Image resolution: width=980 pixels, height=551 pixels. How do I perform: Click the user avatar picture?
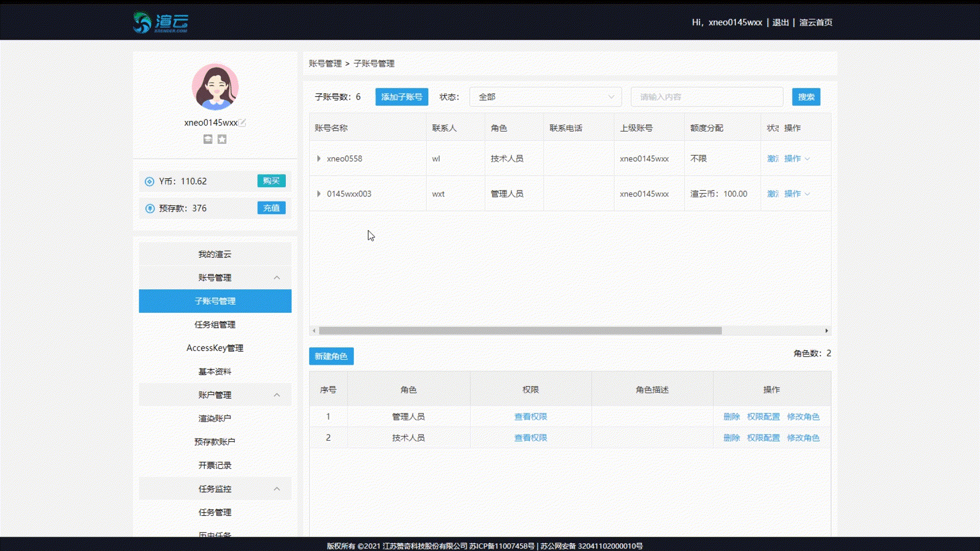pos(215,87)
